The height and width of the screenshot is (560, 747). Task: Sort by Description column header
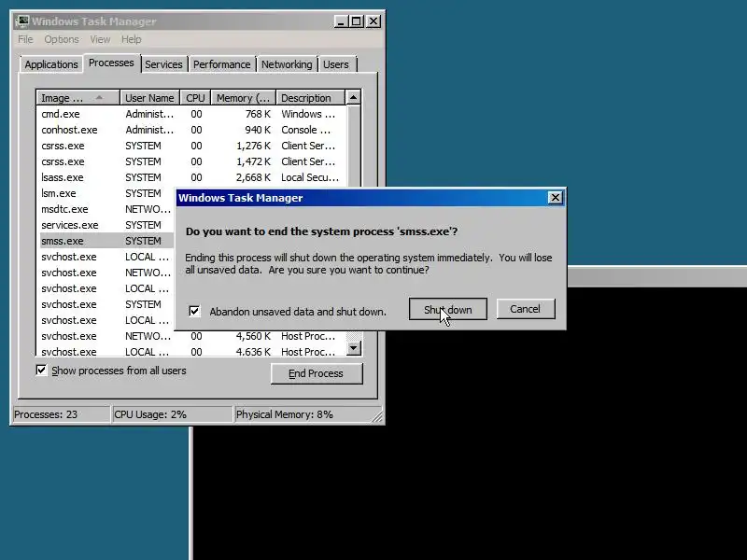coord(310,98)
